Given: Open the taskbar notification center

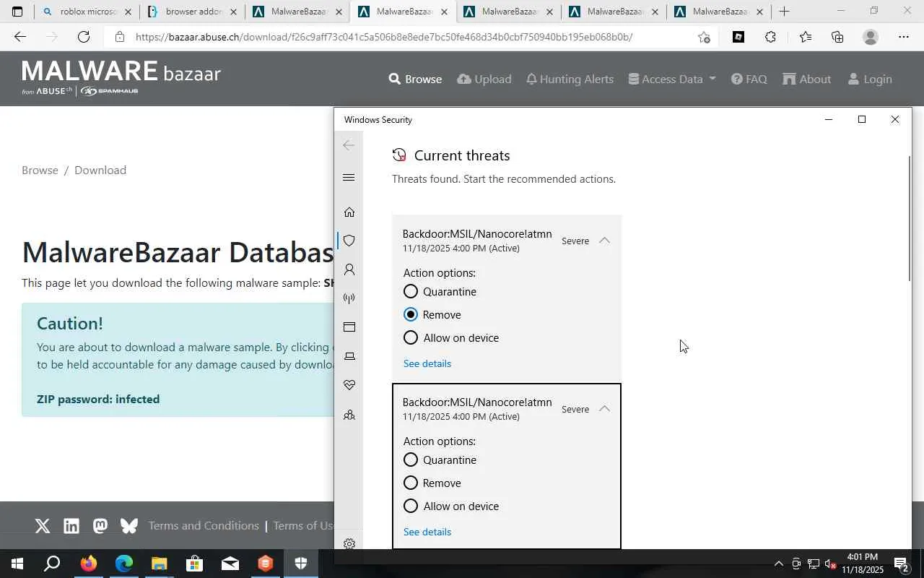Looking at the screenshot, I should 901,564.
